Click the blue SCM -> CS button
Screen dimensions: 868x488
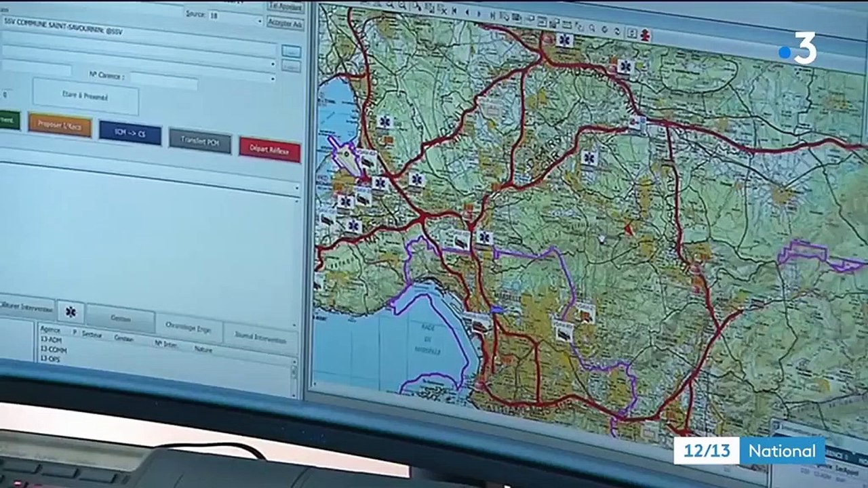click(x=130, y=134)
